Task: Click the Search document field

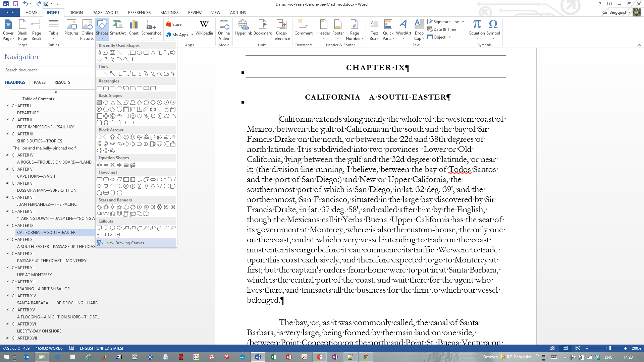Action: pyautogui.click(x=50, y=70)
